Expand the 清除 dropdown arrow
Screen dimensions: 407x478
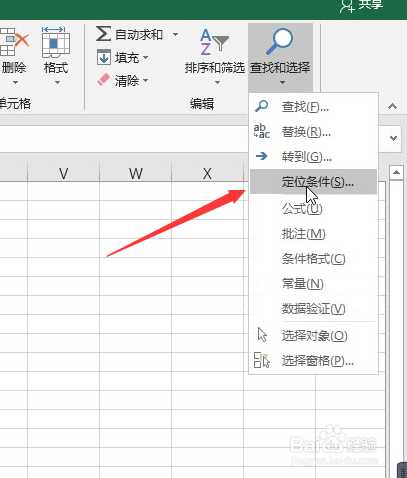click(146, 80)
